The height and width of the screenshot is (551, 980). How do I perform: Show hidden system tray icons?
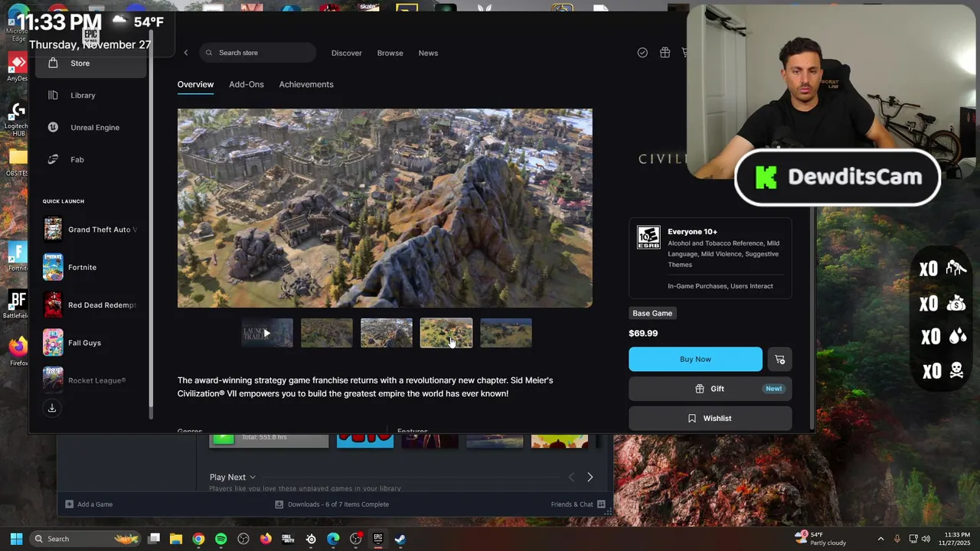coord(880,539)
